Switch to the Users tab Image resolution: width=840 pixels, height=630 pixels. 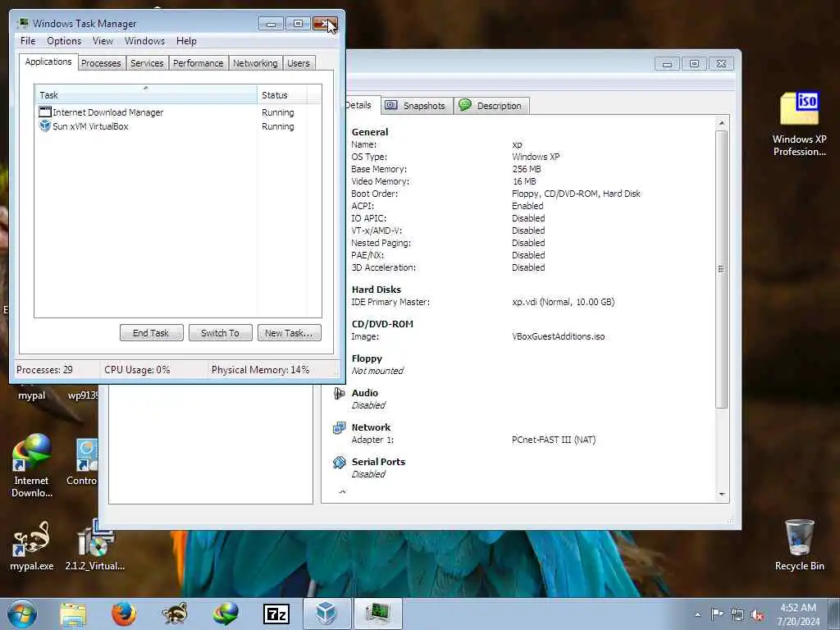click(299, 63)
